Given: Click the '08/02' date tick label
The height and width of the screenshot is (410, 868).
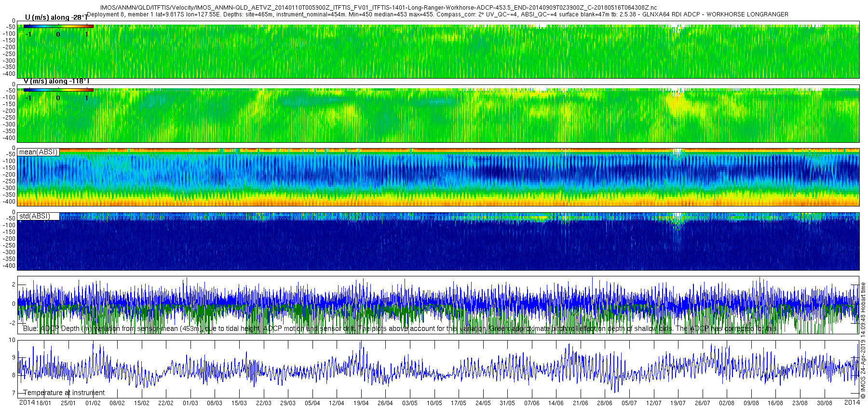Looking at the screenshot, I should (x=117, y=403).
